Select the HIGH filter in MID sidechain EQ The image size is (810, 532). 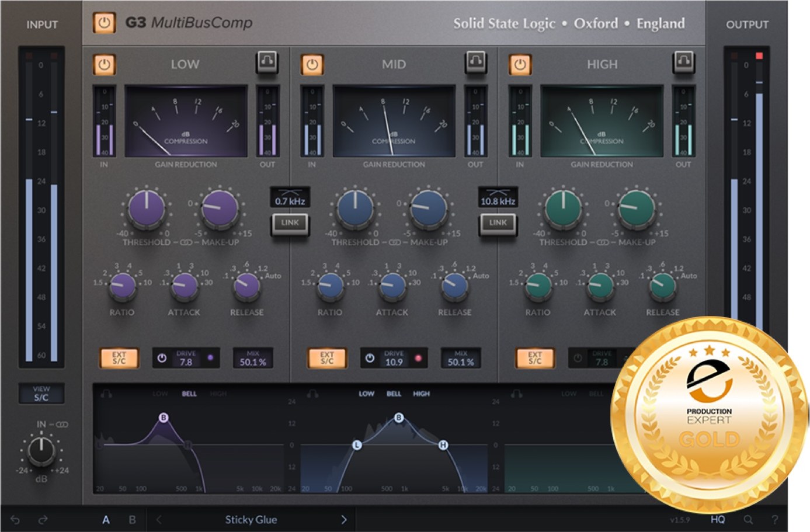(x=421, y=394)
